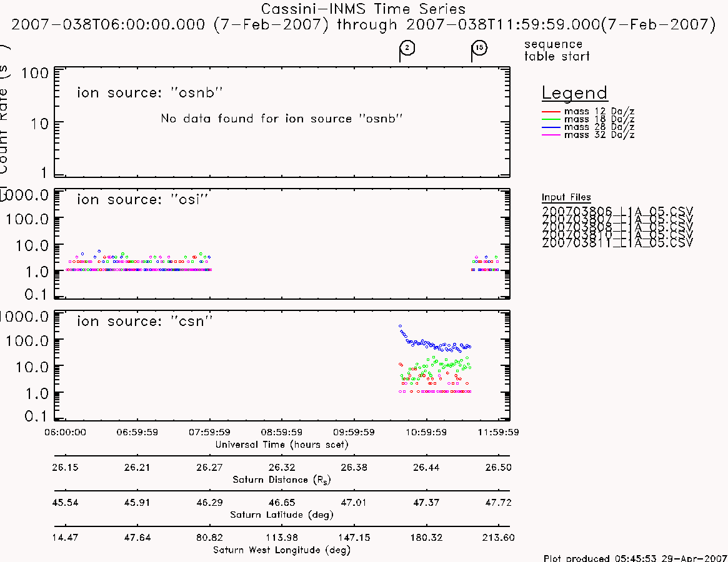Click the 07:59:59 time tick label
The width and height of the screenshot is (728, 562).
point(209,432)
